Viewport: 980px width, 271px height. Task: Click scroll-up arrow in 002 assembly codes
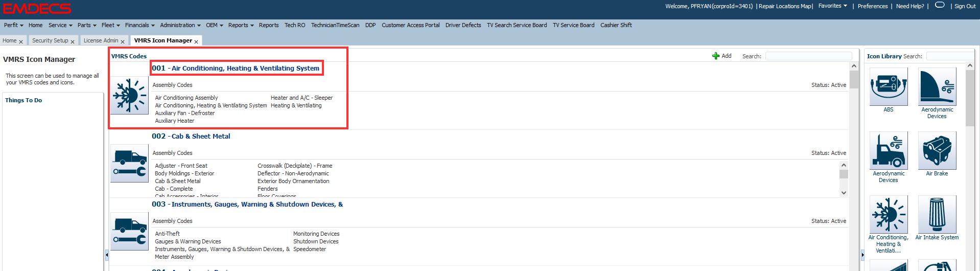pyautogui.click(x=844, y=165)
